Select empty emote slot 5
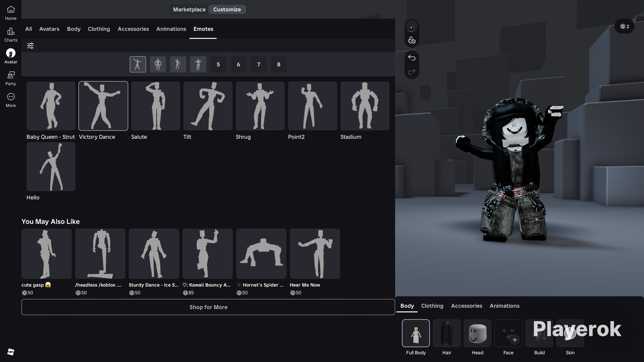The width and height of the screenshot is (644, 362). point(218,64)
